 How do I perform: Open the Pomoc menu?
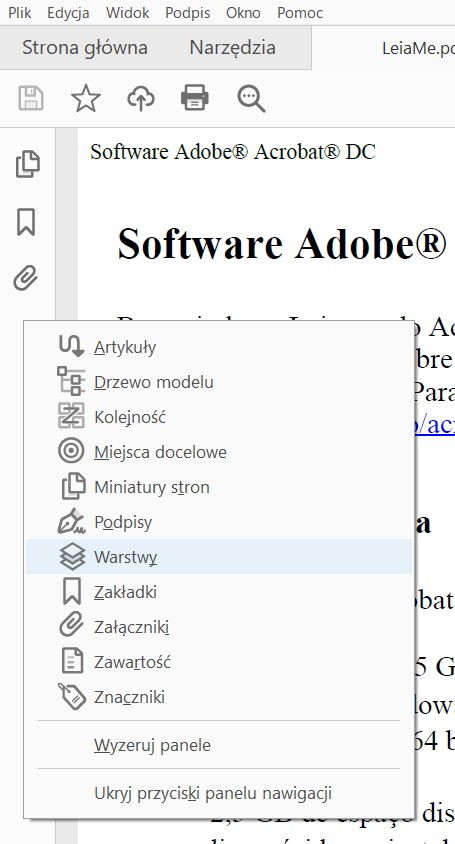[x=300, y=12]
